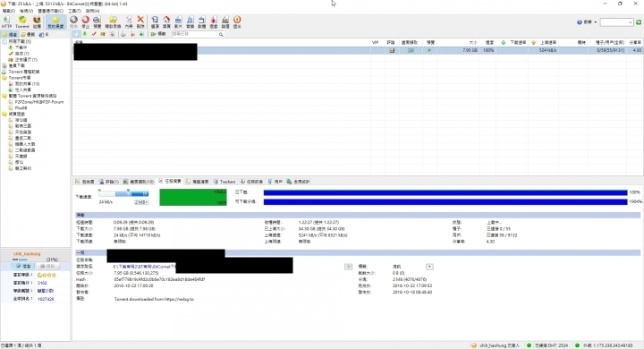
Task: Click the HTTP download toolbar icon
Action: (x=6, y=21)
